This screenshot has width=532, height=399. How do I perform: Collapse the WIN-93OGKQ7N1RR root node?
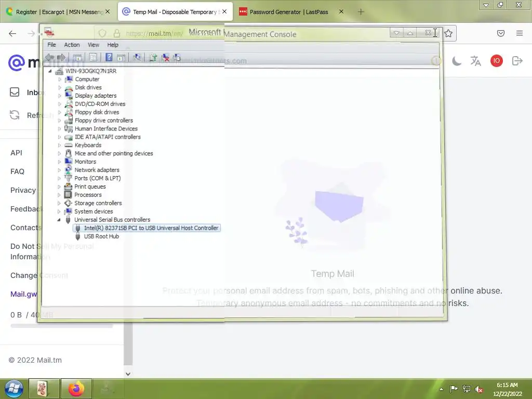coord(50,71)
